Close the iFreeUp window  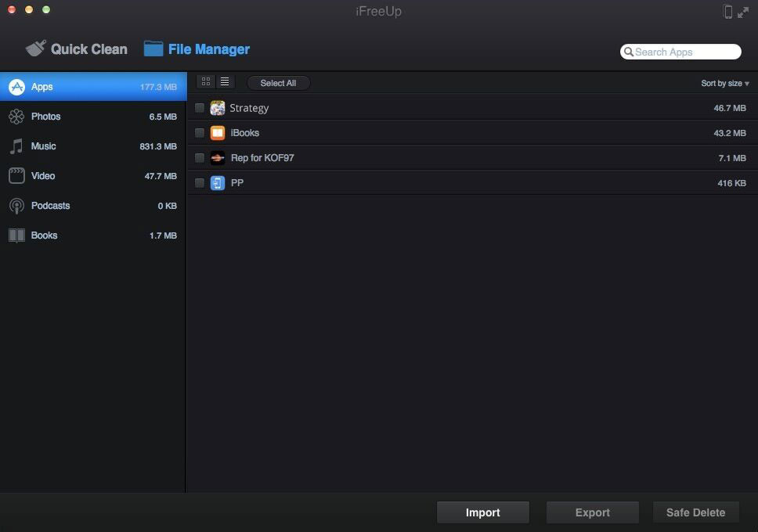pyautogui.click(x=12, y=9)
